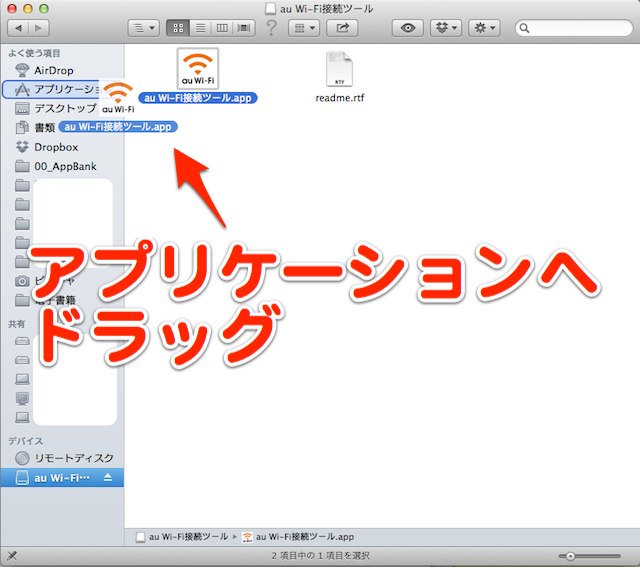Switch to list view
Image resolution: width=640 pixels, height=567 pixels.
[x=200, y=28]
